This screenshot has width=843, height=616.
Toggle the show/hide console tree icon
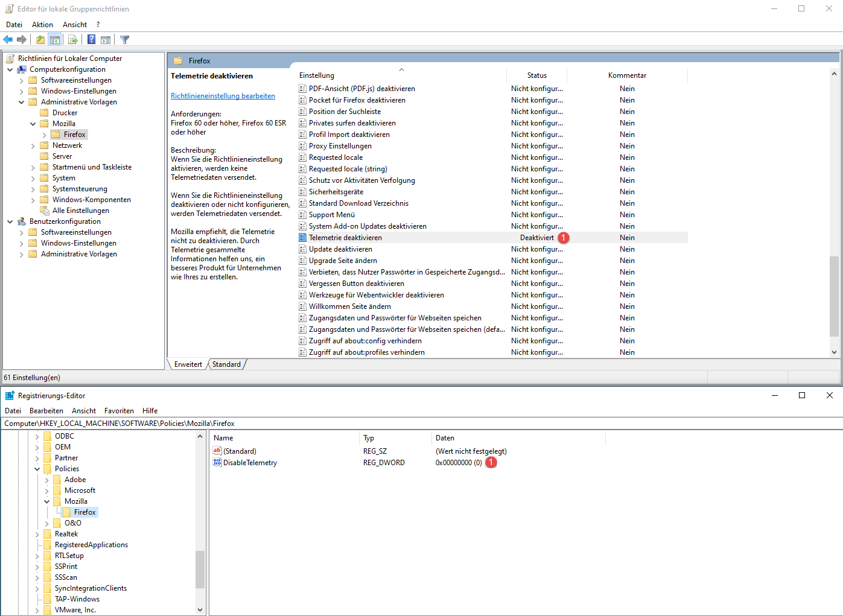coord(55,40)
